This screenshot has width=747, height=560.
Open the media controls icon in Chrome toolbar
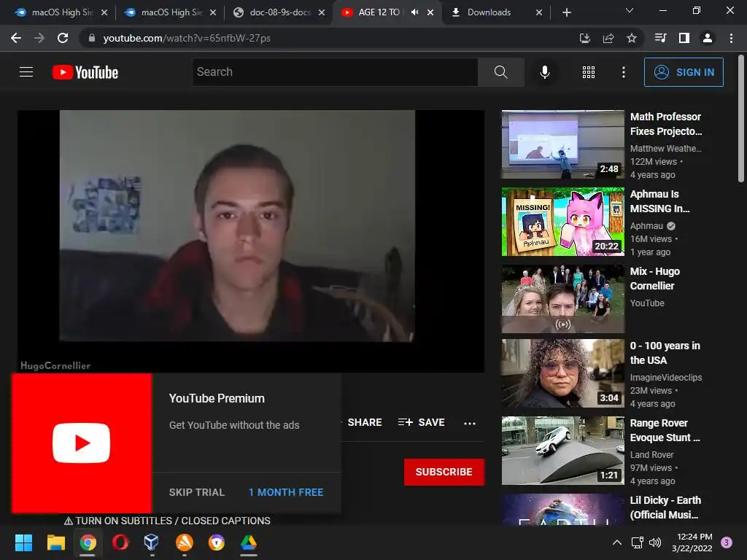pos(660,38)
